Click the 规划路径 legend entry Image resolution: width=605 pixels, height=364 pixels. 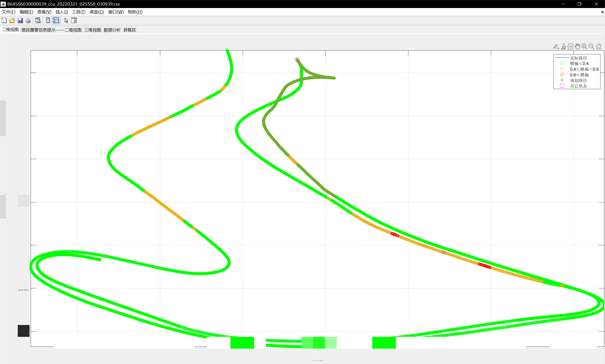click(578, 80)
